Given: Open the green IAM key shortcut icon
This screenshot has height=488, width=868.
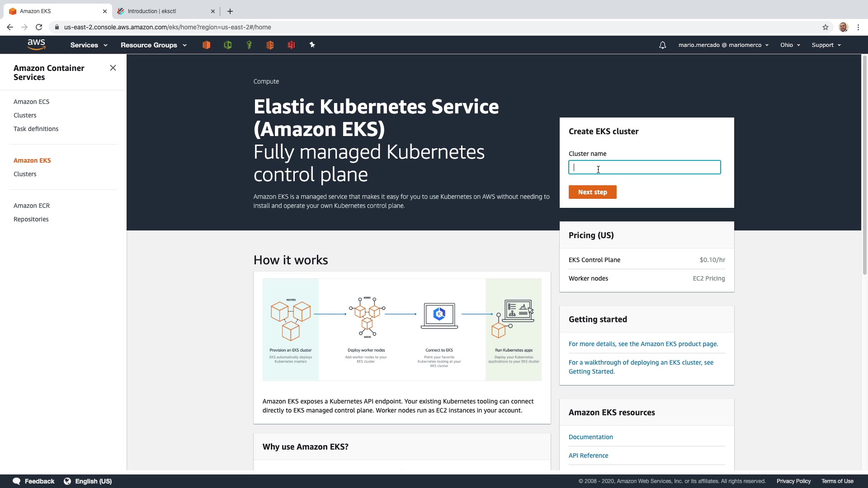Looking at the screenshot, I should pyautogui.click(x=249, y=45).
